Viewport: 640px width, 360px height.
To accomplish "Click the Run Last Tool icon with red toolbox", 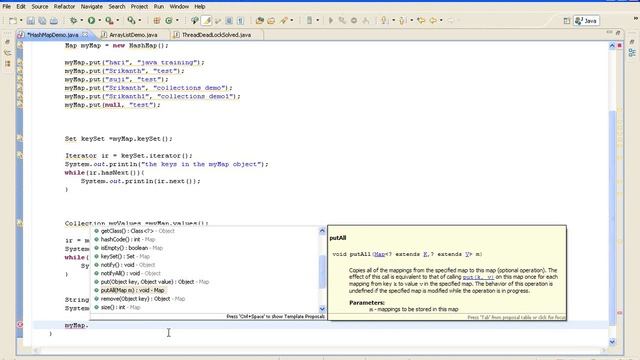I will pos(109,20).
